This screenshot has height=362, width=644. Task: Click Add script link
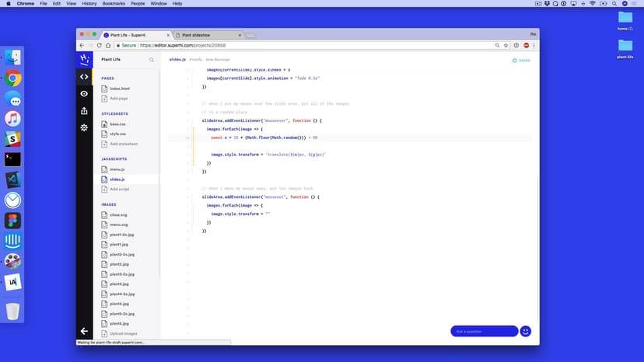coord(119,189)
